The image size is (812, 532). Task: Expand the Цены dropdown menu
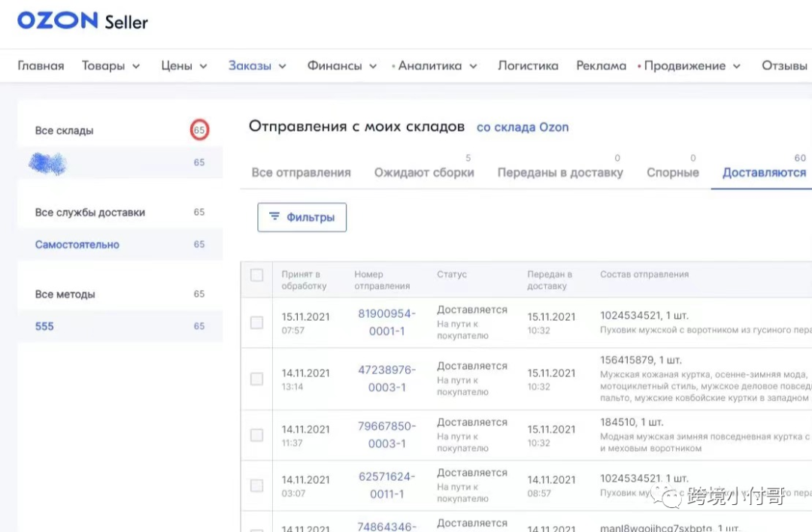183,66
